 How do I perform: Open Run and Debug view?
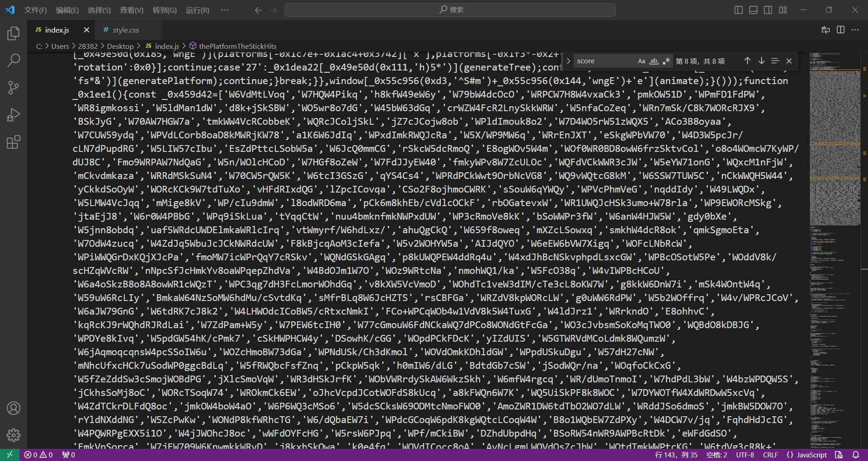point(14,115)
